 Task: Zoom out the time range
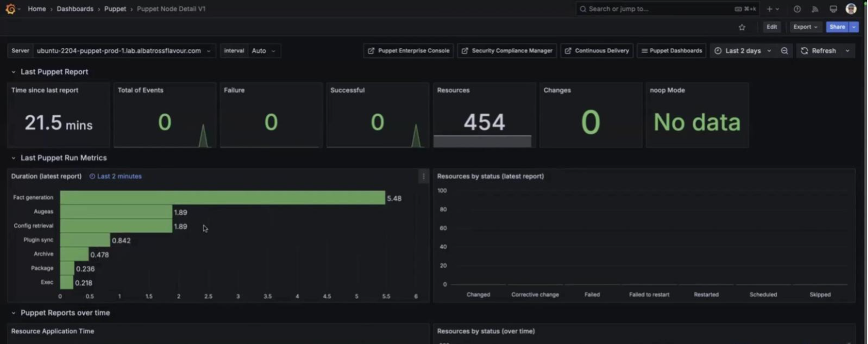[784, 51]
